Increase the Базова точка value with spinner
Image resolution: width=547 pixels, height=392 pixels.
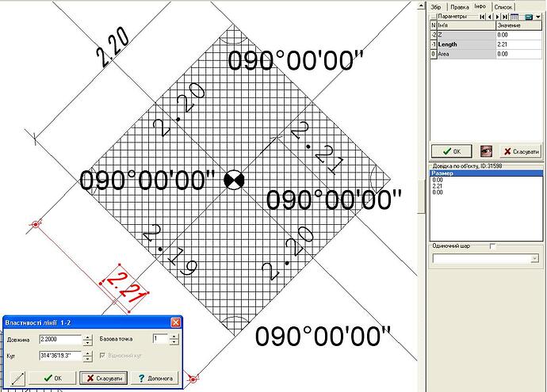coord(174,337)
